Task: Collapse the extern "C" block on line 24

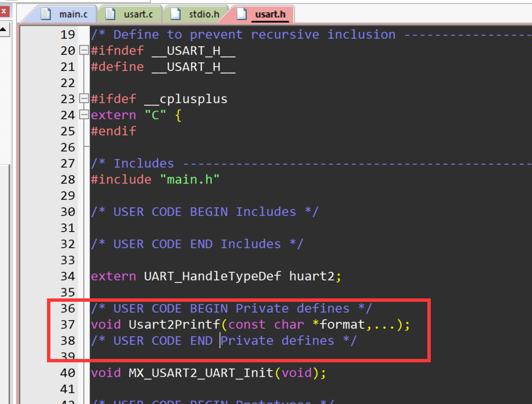Action: [84, 115]
